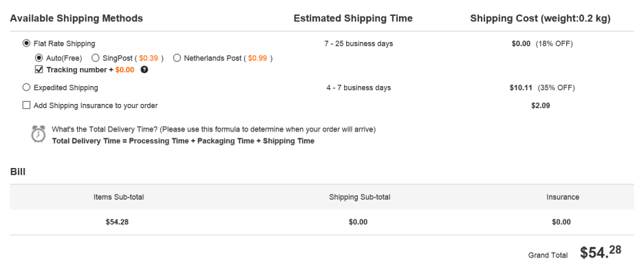Select Expedited Shipping radio button

[26, 87]
